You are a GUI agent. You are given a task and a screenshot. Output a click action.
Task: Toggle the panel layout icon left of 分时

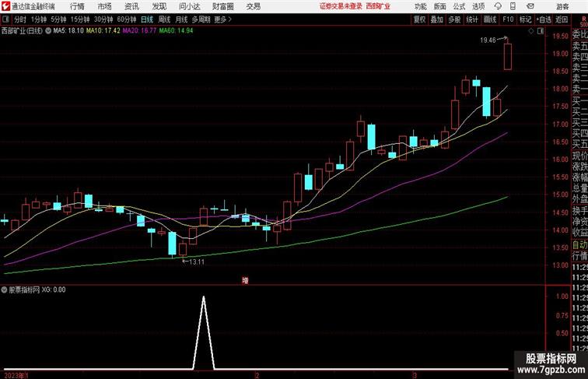pos(5,19)
